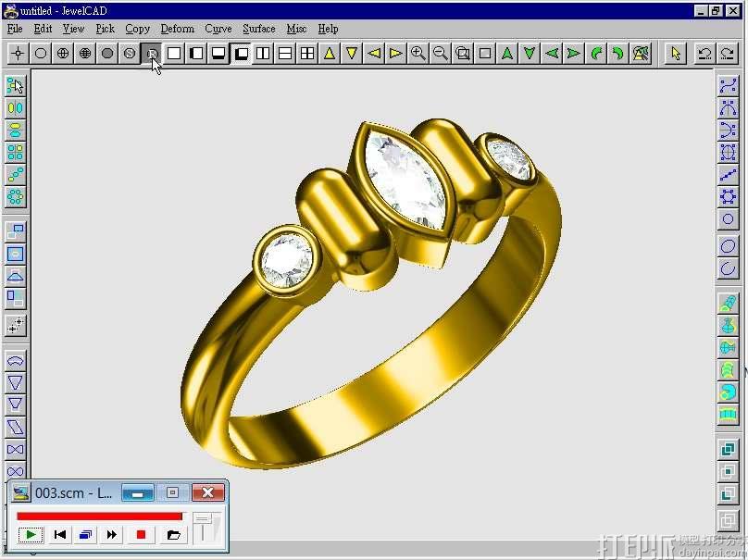
Task: Open the Curve menu
Action: coord(218,29)
